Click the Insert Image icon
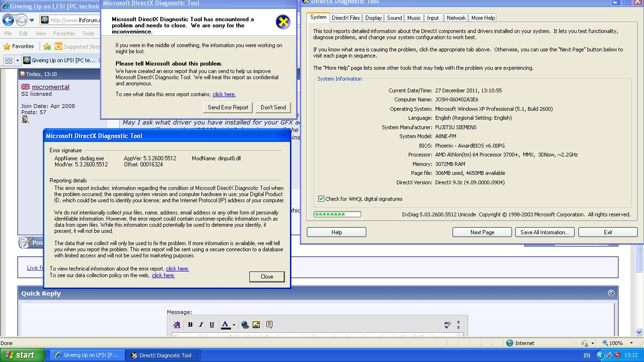This screenshot has height=362, width=644. pyautogui.click(x=256, y=325)
